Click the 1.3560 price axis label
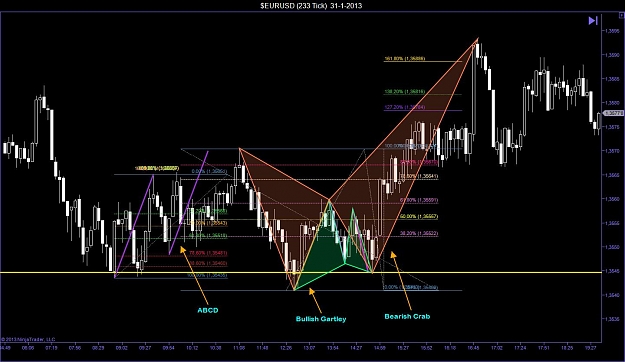625x362 pixels. [x=613, y=199]
